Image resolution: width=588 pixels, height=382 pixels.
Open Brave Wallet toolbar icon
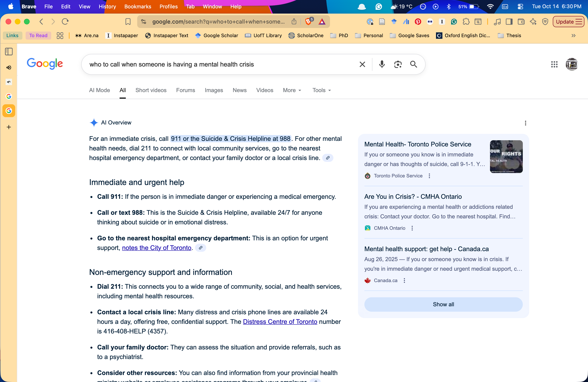click(x=521, y=22)
